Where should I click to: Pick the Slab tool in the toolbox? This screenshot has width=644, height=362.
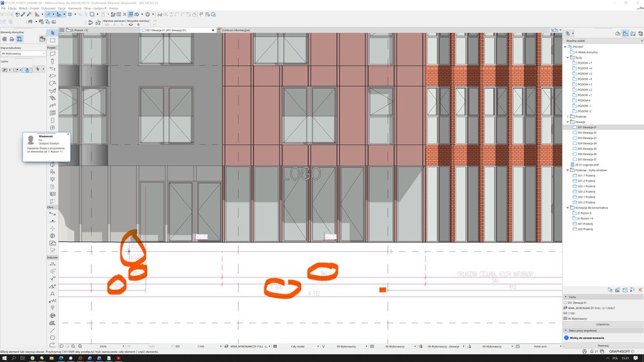(x=52, y=76)
